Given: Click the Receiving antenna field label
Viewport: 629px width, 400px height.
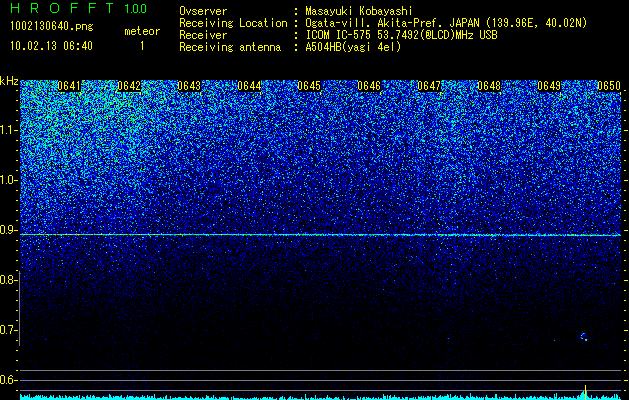Looking at the screenshot, I should pos(230,47).
